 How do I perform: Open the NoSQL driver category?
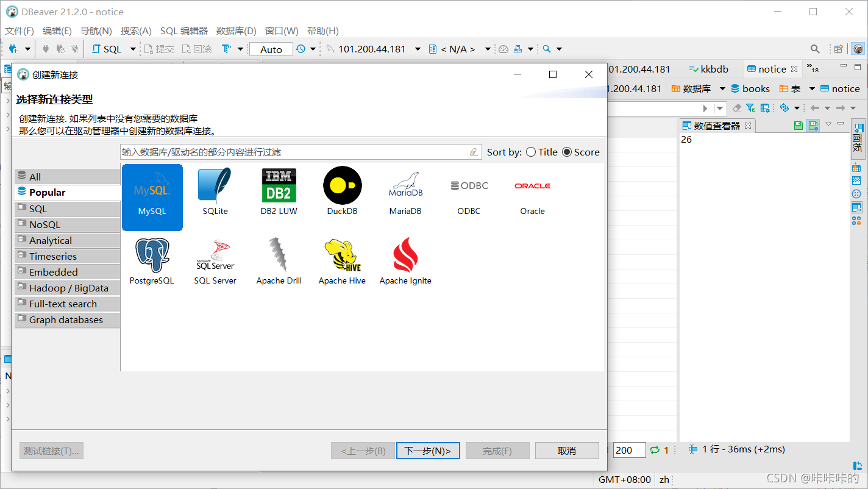pos(68,224)
